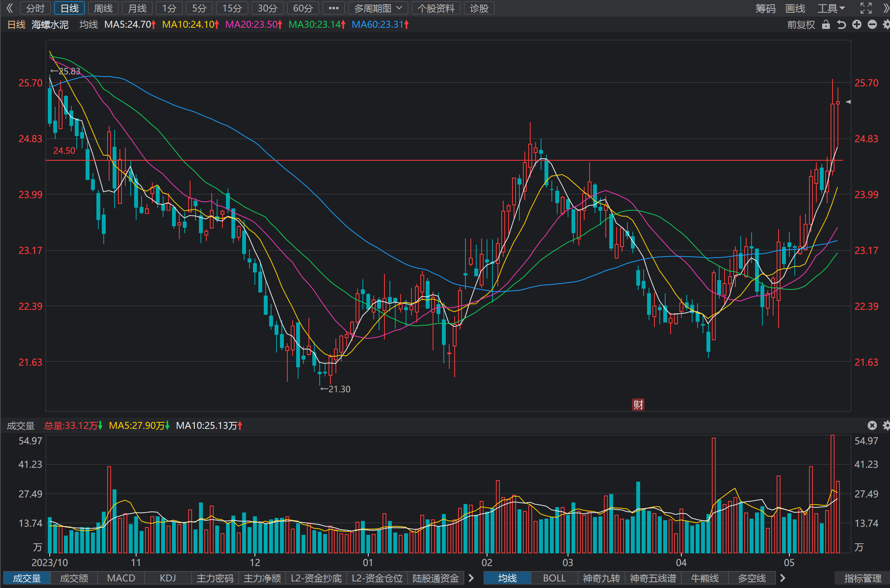Viewport: 890px width, 588px height.
Task: Select the L2-资金抄底 indicator tab
Action: click(316, 578)
